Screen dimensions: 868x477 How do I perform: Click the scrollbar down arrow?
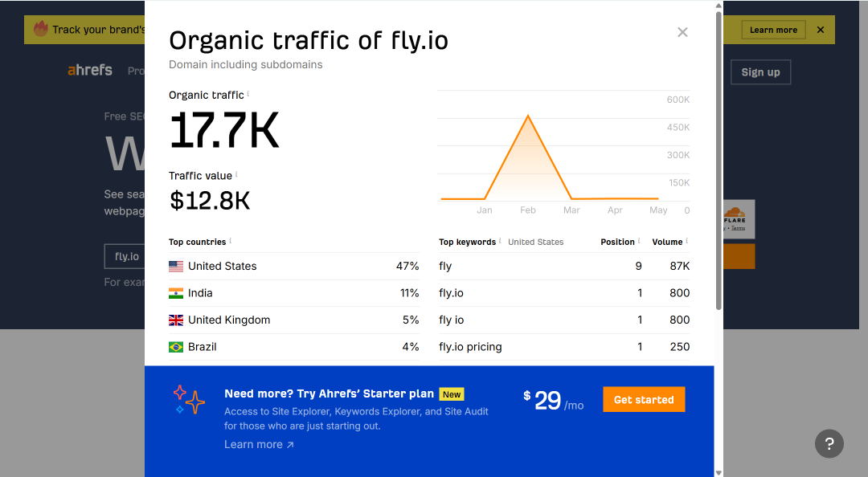[719, 472]
